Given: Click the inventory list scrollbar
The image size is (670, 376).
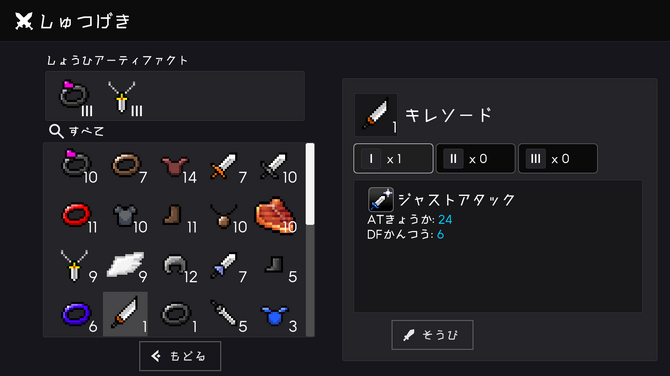Looking at the screenshot, I should pyautogui.click(x=310, y=240).
